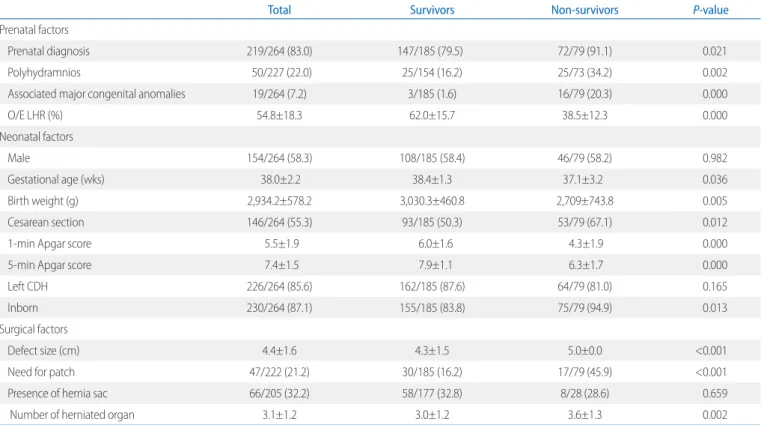
Task: Select the Surgical factors section label
Action: [33, 329]
